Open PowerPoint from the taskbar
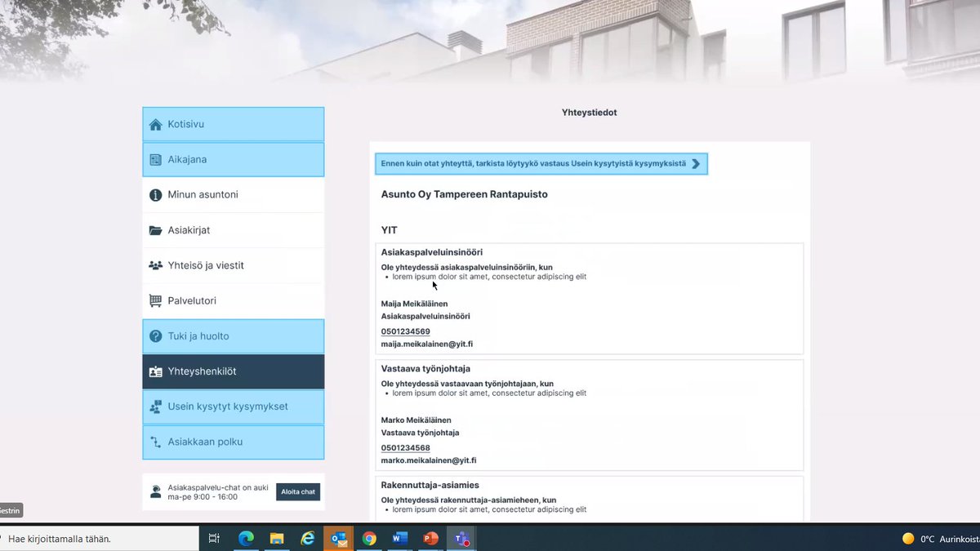980x551 pixels. point(430,538)
